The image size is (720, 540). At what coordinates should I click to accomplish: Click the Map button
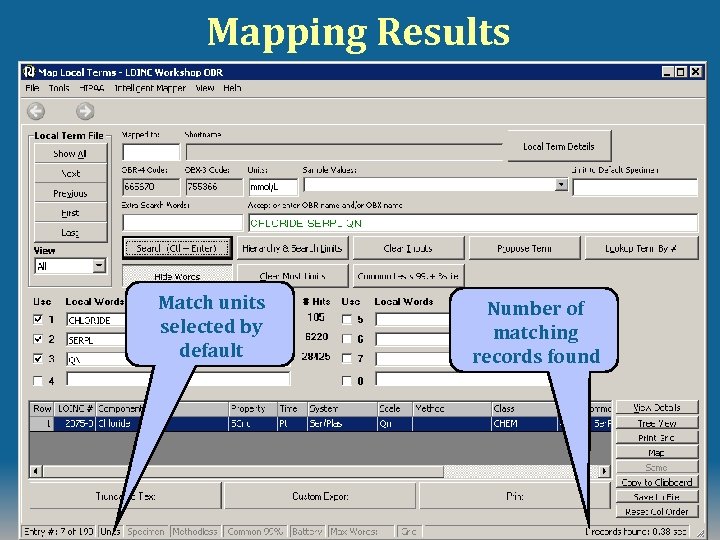click(x=657, y=453)
